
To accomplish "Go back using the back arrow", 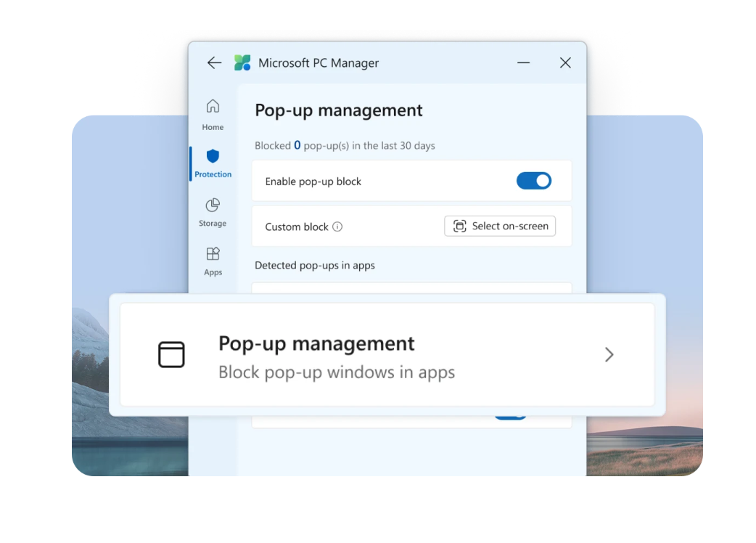I will (x=214, y=62).
